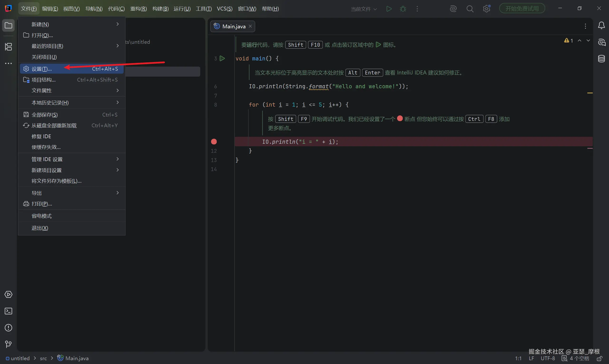Image resolution: width=609 pixels, height=364 pixels.
Task: Expand the 导出 submenu
Action: tap(72, 193)
